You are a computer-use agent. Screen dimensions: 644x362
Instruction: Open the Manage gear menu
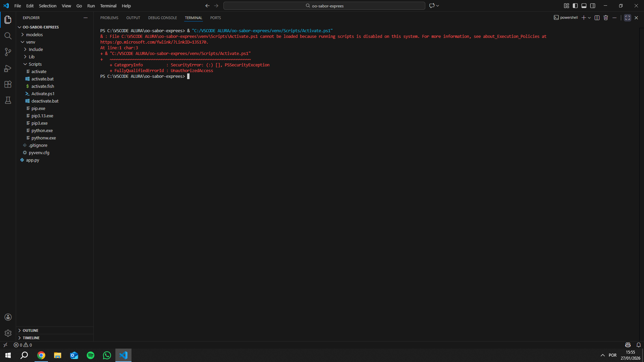pyautogui.click(x=8, y=333)
